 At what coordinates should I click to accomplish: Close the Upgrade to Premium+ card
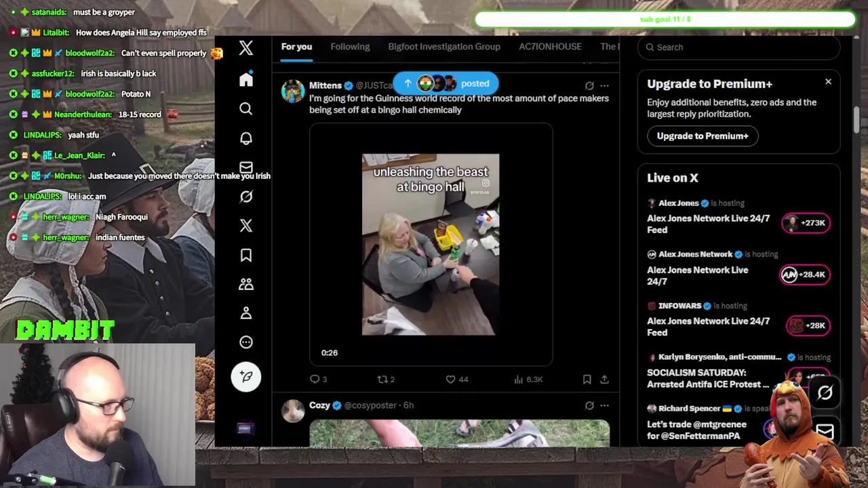828,82
